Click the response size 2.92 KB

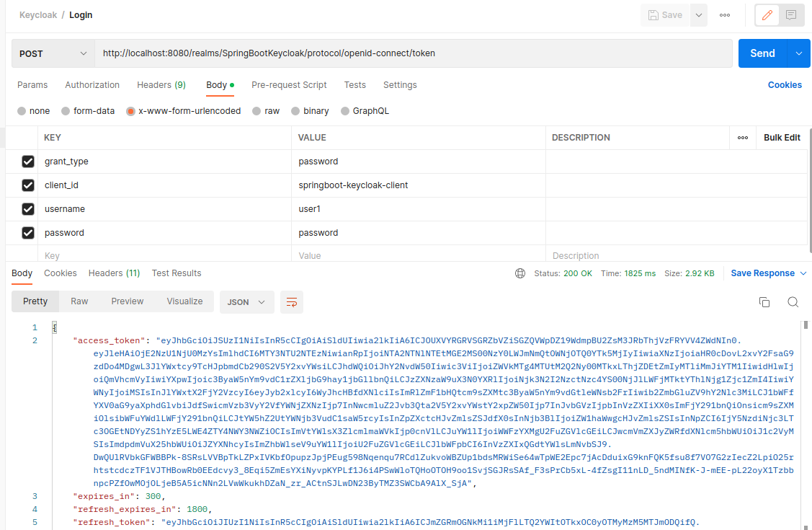coord(700,273)
